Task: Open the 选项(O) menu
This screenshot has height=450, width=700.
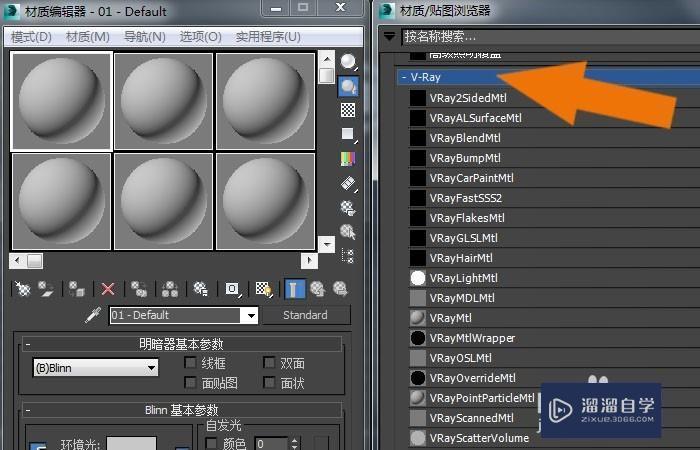Action: 200,37
